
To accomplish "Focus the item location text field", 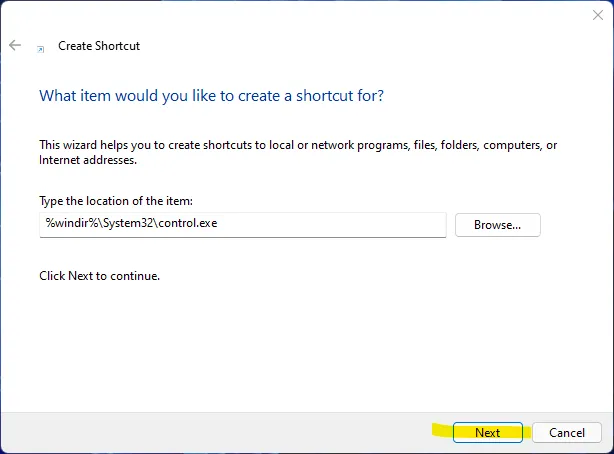I will coord(243,224).
